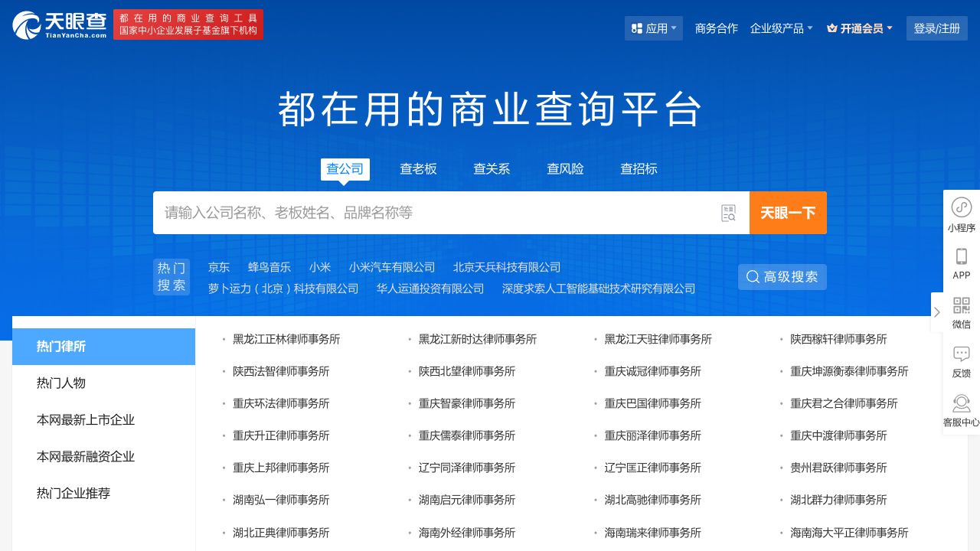Open the 开通会员 membership dropdown

click(860, 28)
